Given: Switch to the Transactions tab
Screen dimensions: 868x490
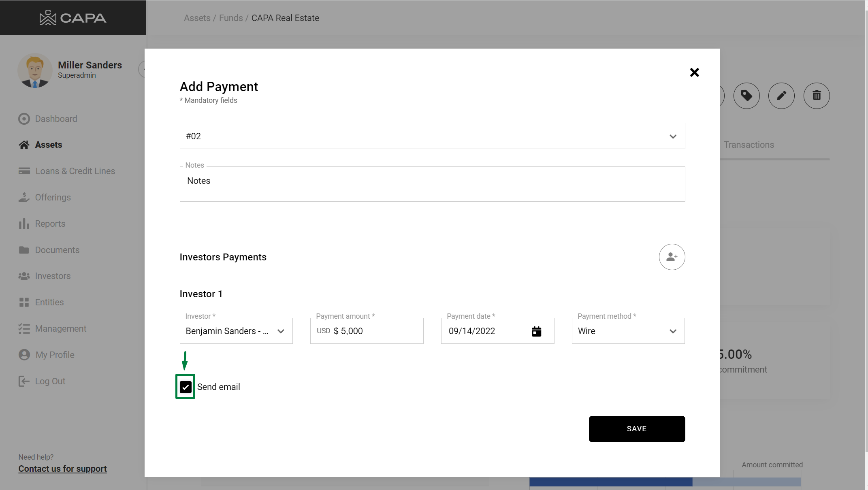Looking at the screenshot, I should tap(749, 145).
